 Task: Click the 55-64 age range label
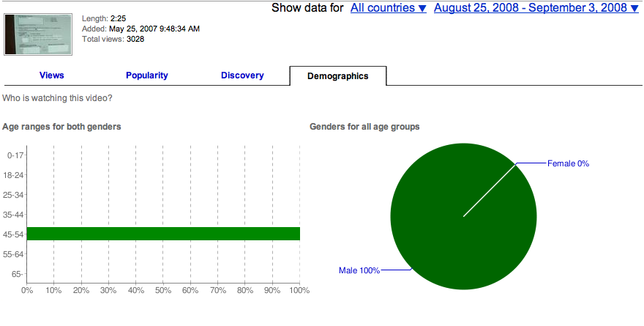coord(15,254)
